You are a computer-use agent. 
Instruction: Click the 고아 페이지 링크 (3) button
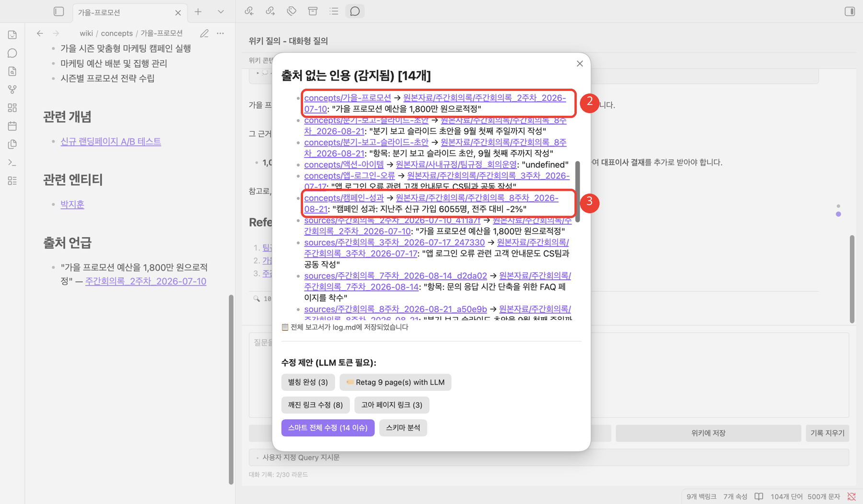tap(392, 405)
